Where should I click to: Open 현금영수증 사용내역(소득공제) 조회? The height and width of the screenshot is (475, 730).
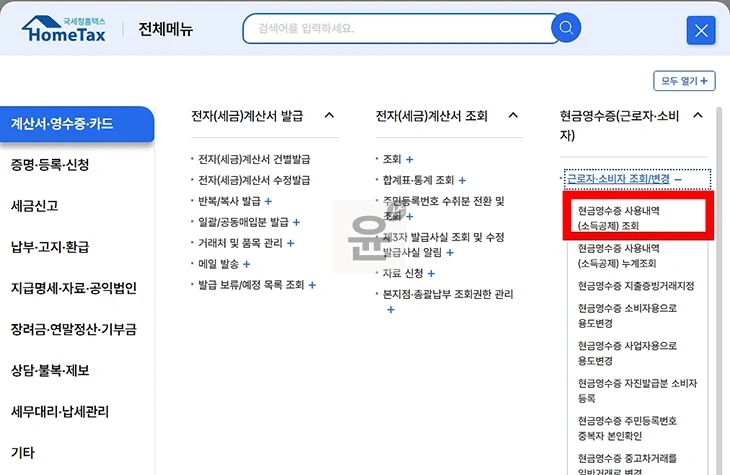(619, 218)
